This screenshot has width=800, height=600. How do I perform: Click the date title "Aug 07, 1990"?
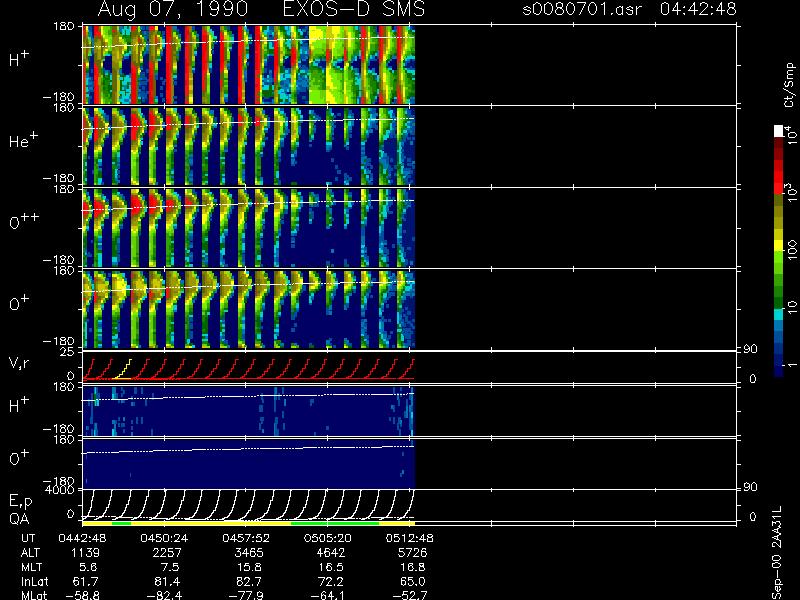point(173,10)
